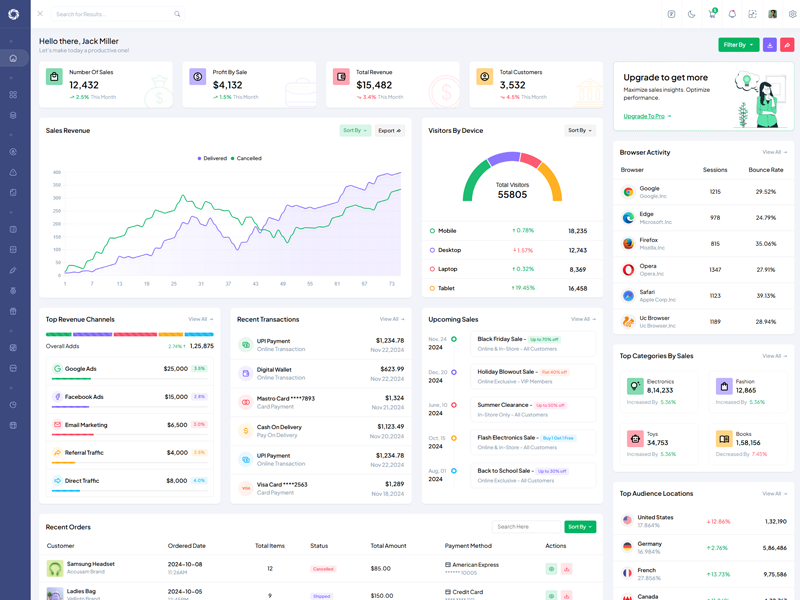
Task: Open the shopping cart in the header
Action: click(x=712, y=14)
